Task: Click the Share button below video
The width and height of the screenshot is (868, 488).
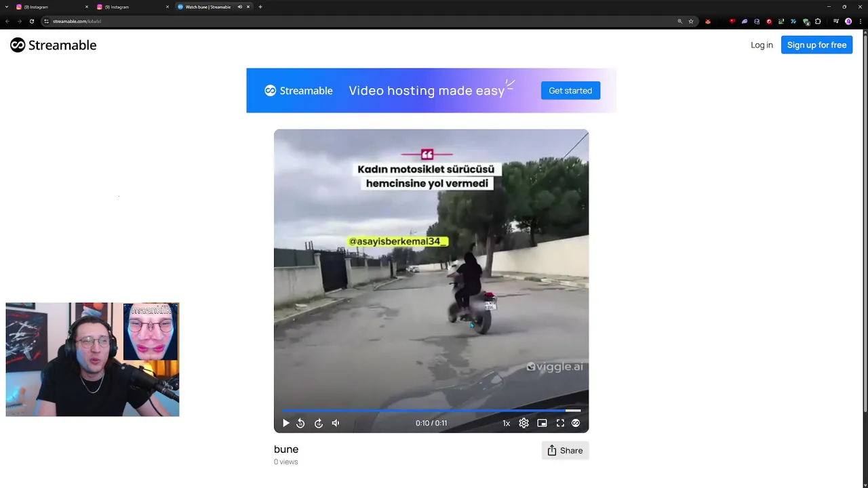Action: (565, 451)
